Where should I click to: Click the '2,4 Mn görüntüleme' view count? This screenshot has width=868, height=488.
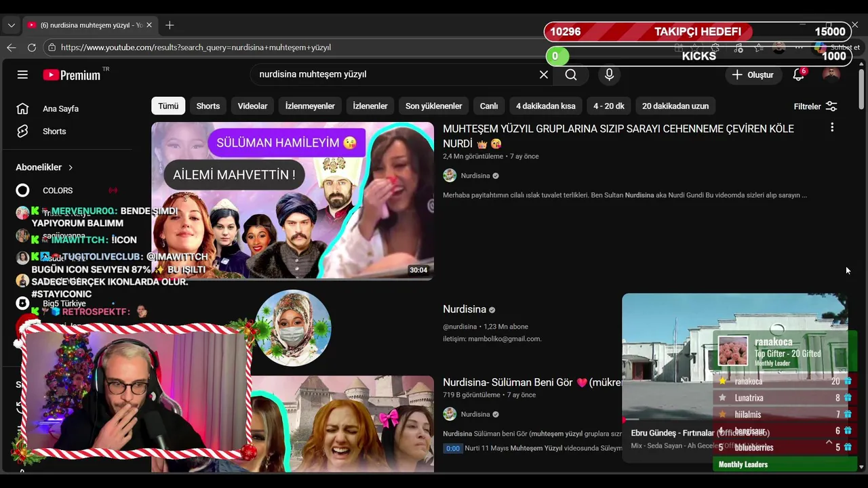[x=473, y=157]
